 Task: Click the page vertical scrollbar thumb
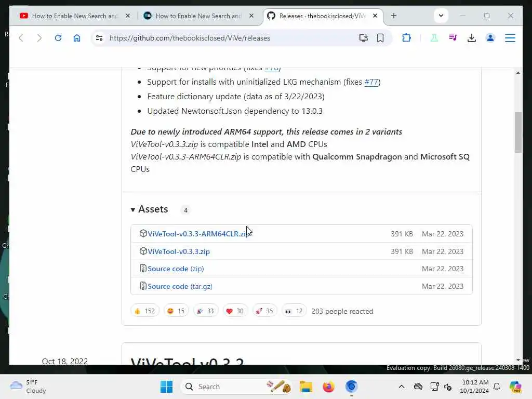click(518, 132)
